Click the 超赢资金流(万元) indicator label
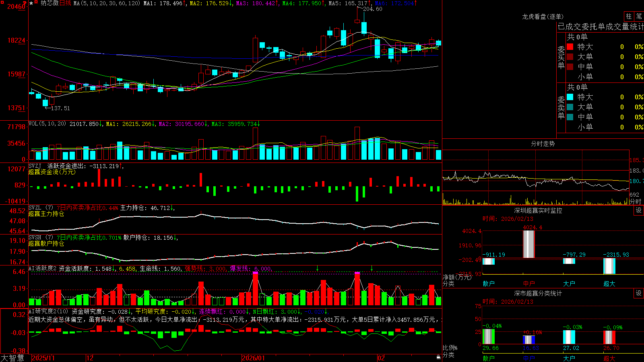This screenshot has height=362, width=644. coord(52,172)
